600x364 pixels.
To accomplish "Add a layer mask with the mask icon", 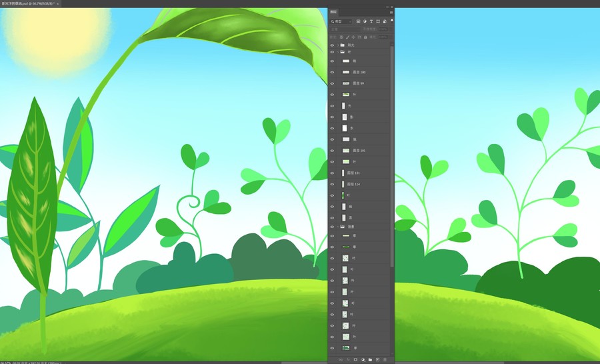I will [355, 360].
